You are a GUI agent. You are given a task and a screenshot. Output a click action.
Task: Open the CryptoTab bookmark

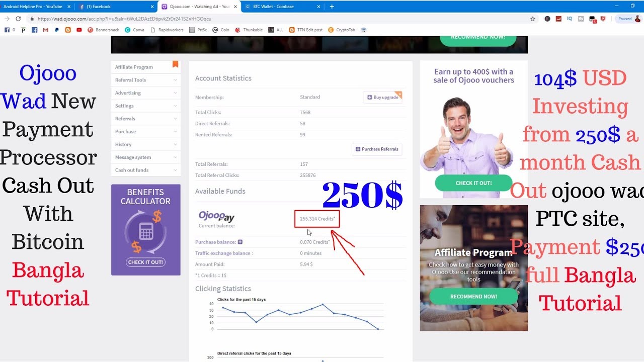click(342, 30)
